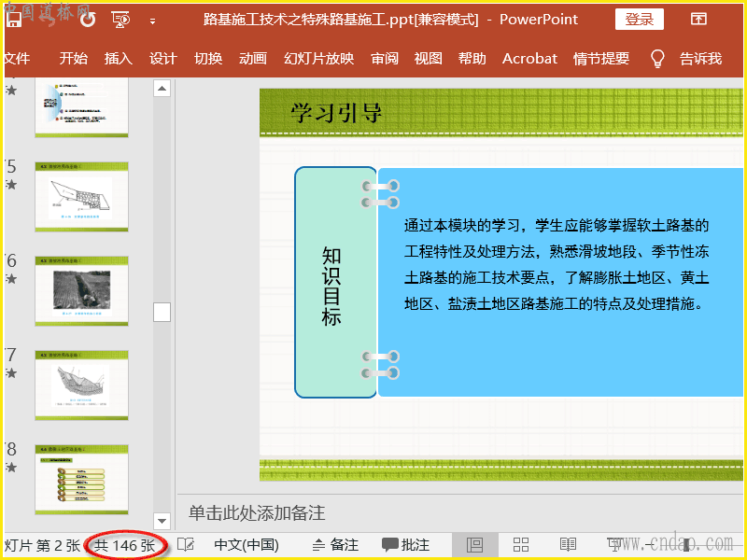This screenshot has height=560, width=747.
Task: Click slide count 共 146 张 in status bar
Action: point(125,545)
